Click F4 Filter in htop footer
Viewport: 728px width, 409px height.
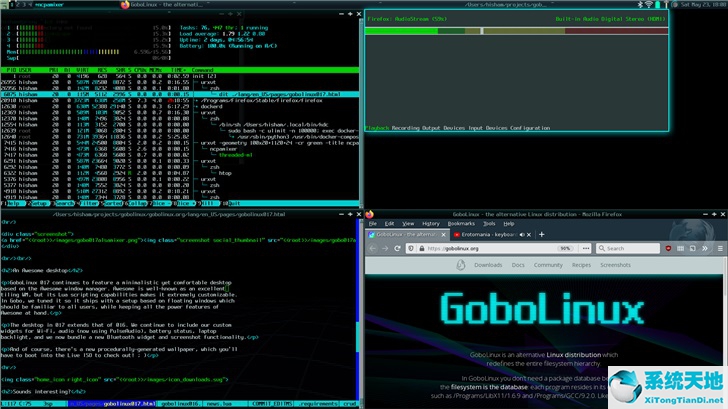tap(88, 203)
